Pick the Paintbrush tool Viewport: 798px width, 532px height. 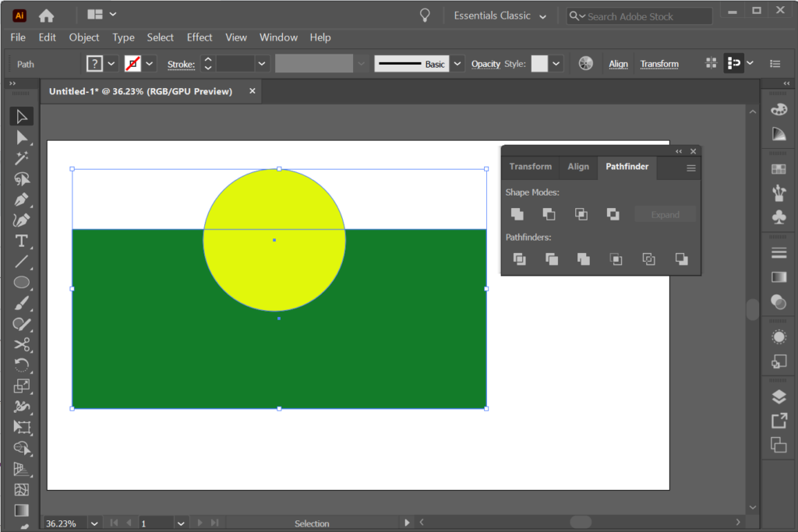click(21, 303)
